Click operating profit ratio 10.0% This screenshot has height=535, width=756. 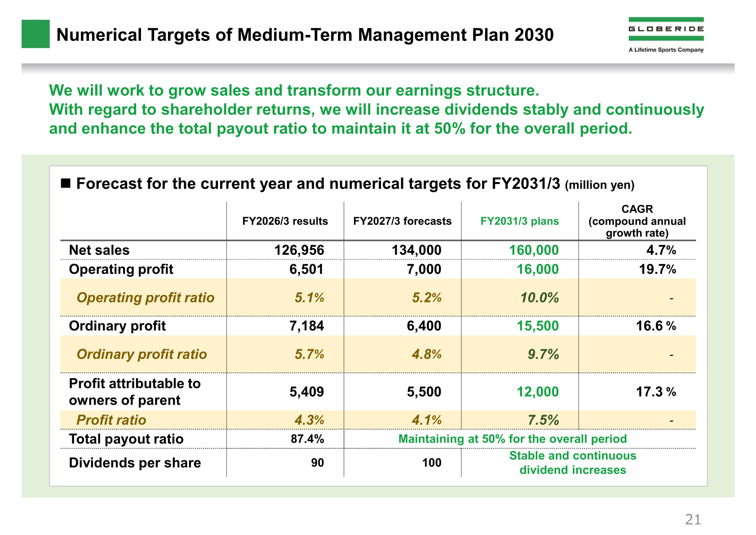[539, 298]
